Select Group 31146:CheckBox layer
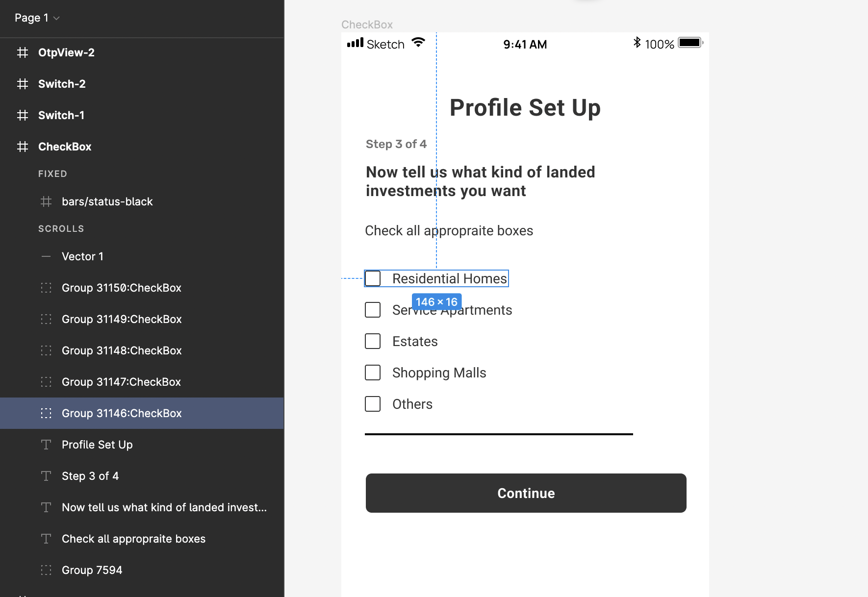 point(142,413)
